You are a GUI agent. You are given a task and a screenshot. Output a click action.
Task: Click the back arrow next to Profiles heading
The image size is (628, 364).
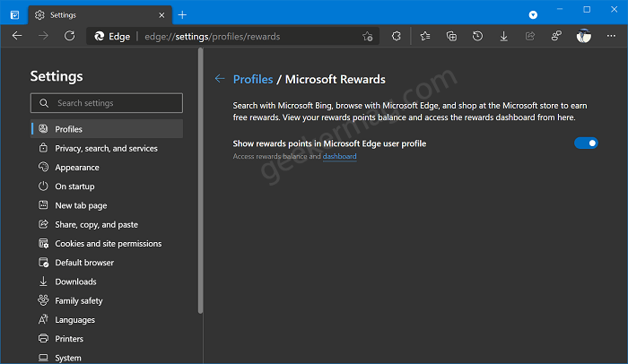[x=220, y=79]
